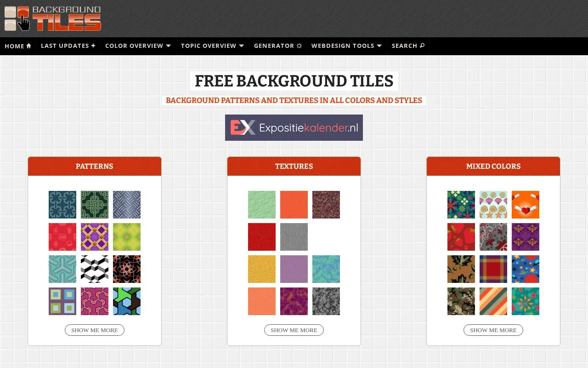Image resolution: width=588 pixels, height=368 pixels.
Task: Click Show Me More under Mixed Colors
Action: click(493, 330)
